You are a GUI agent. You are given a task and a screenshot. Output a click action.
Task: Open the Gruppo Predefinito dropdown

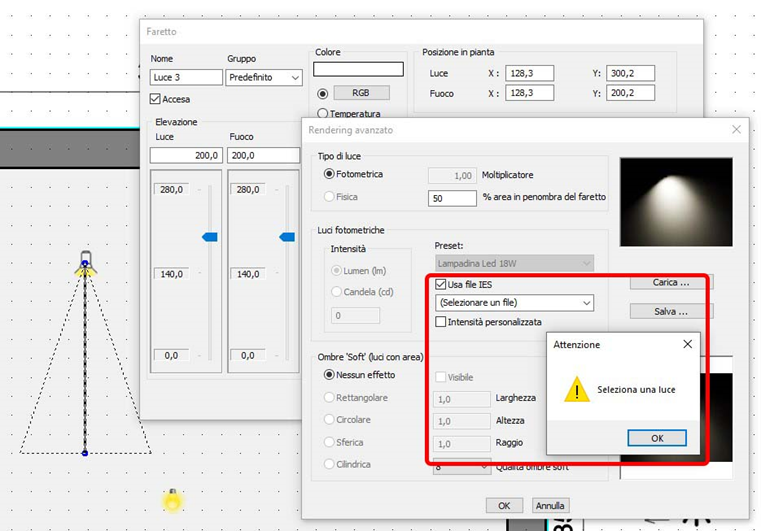[x=264, y=78]
